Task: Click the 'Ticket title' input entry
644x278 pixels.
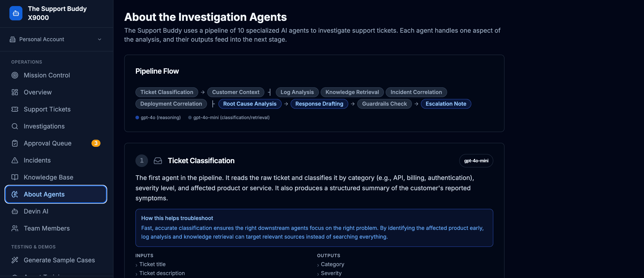Action: pos(152,264)
